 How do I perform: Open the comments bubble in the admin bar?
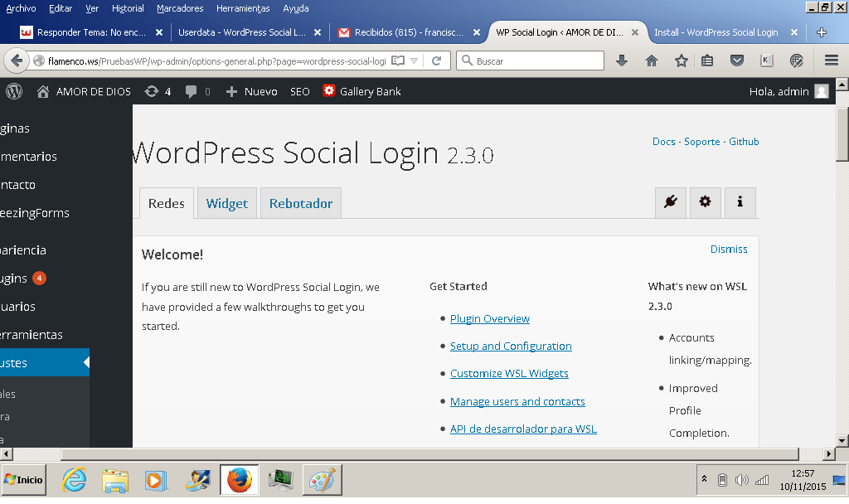pos(197,91)
